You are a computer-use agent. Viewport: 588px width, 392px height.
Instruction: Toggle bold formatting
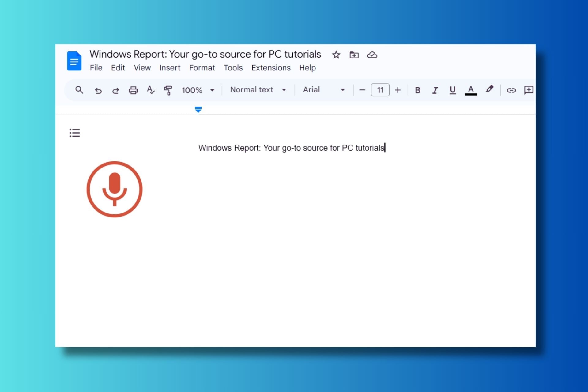pyautogui.click(x=417, y=90)
